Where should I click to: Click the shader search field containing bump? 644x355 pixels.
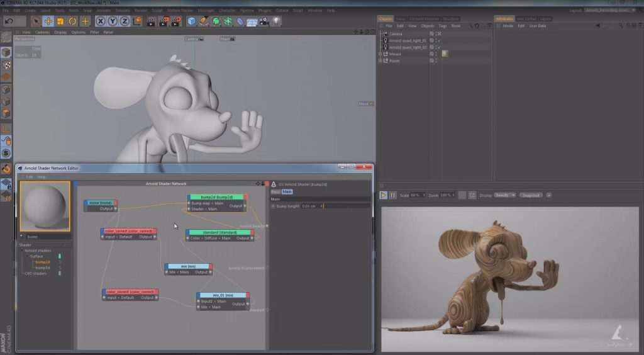pyautogui.click(x=48, y=237)
